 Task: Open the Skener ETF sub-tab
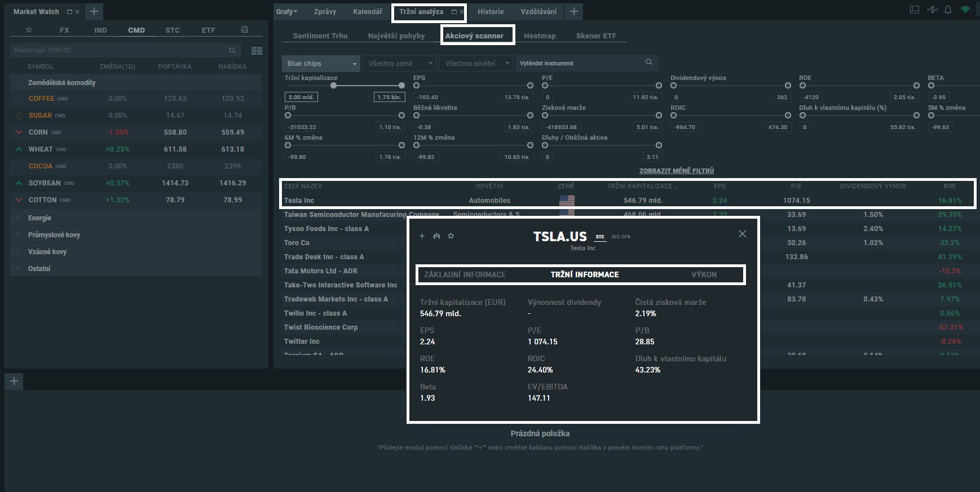[x=596, y=36]
